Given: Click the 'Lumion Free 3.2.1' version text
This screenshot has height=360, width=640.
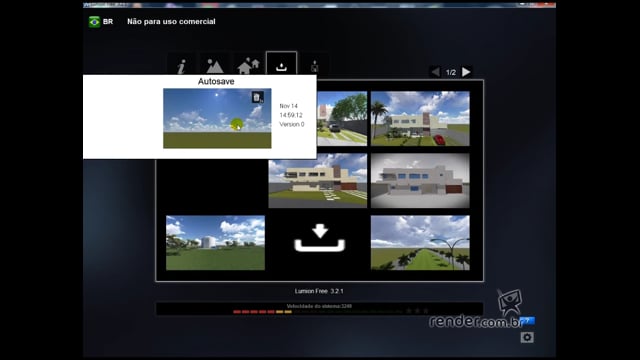Looking at the screenshot, I should (319, 291).
